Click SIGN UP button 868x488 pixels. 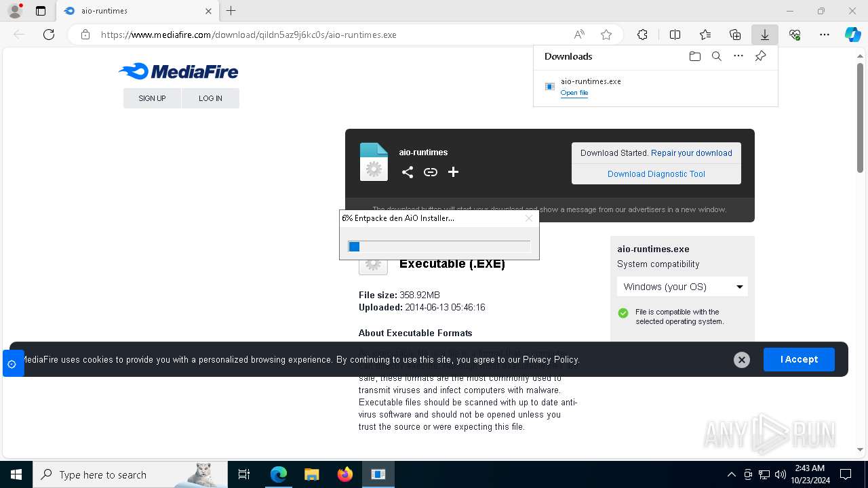152,98
